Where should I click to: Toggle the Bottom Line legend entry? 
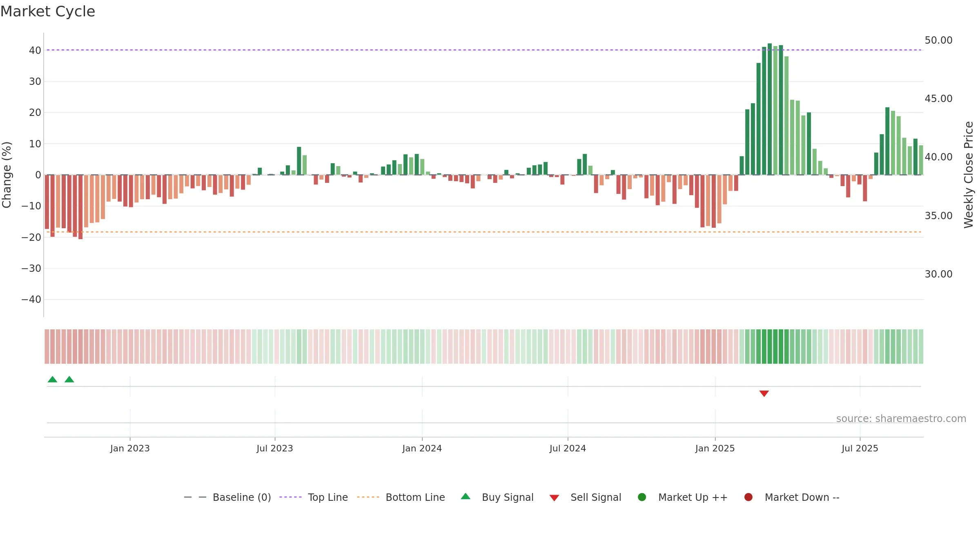tap(401, 497)
